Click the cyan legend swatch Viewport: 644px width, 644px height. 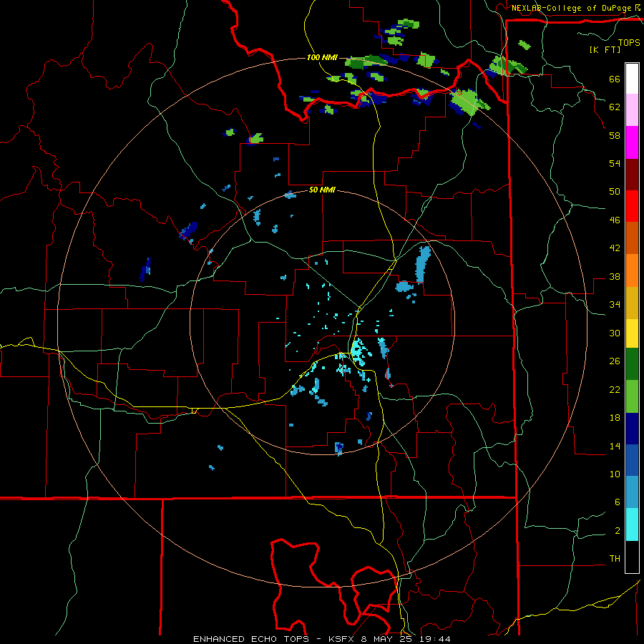tap(632, 525)
